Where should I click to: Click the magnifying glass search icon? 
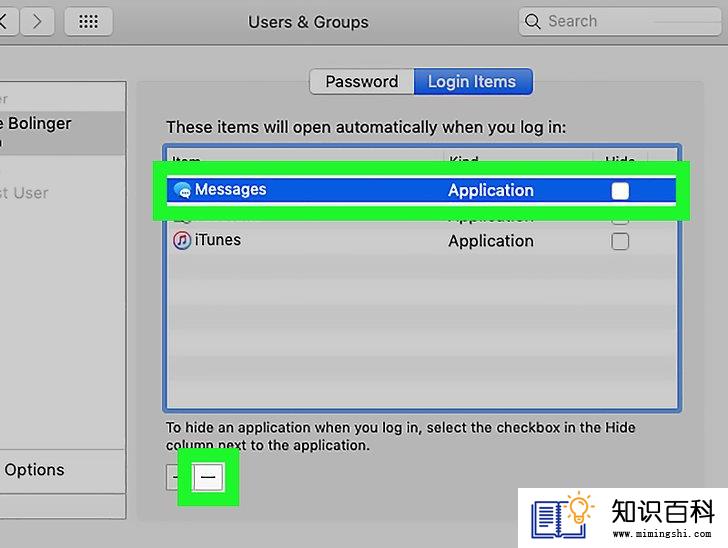[x=533, y=21]
